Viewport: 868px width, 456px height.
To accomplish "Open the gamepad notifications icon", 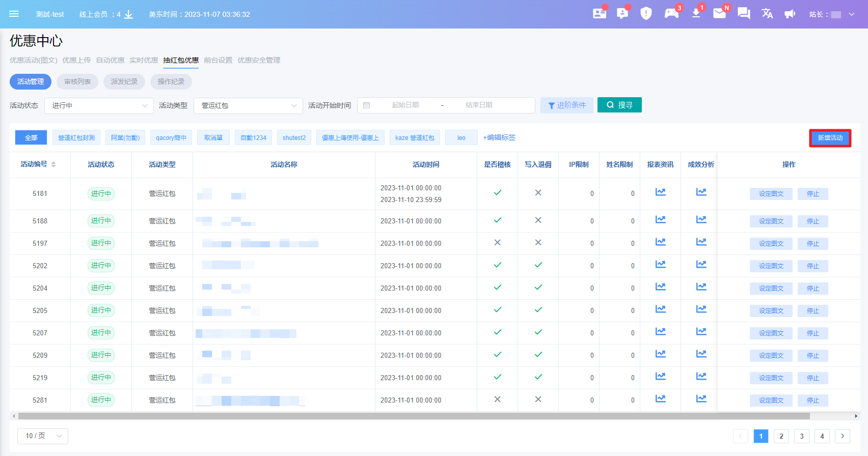I will pos(671,14).
